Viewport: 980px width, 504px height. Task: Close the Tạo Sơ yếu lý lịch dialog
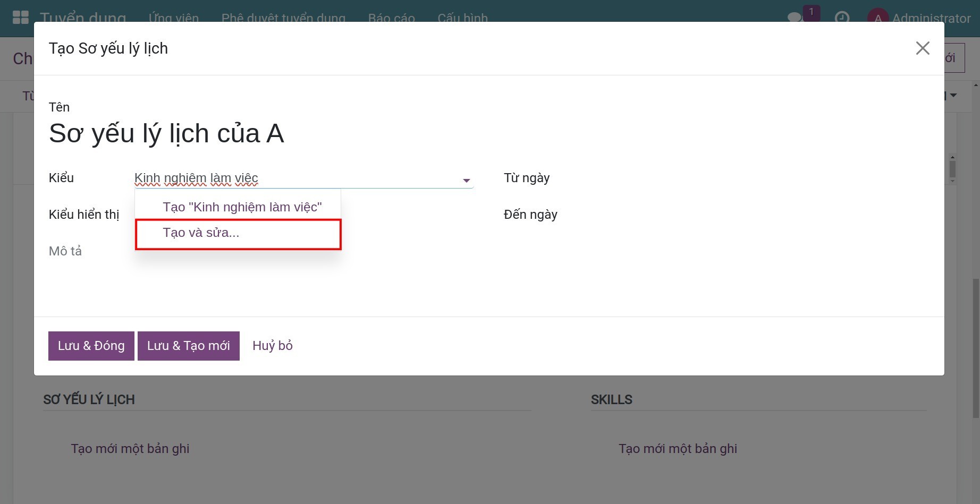click(x=923, y=48)
